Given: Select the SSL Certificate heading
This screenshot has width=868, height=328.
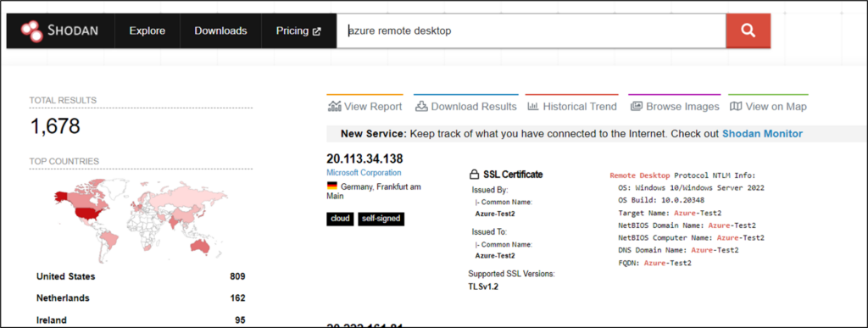Looking at the screenshot, I should tap(513, 175).
